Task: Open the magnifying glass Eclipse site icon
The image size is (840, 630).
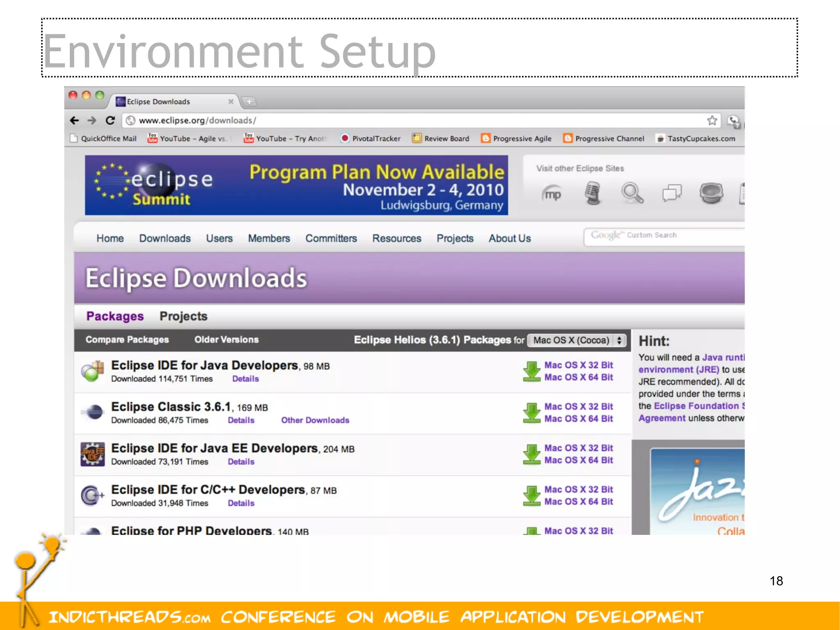Action: pos(632,193)
